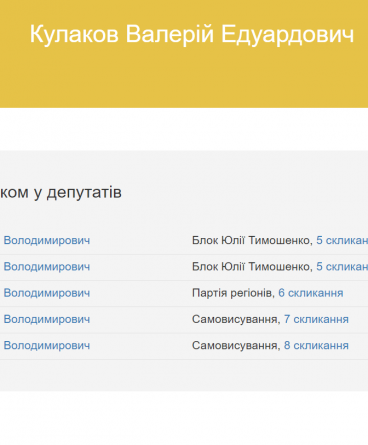The image size is (368, 445).
Task: Follow the 8 скликання link
Action: (x=316, y=346)
